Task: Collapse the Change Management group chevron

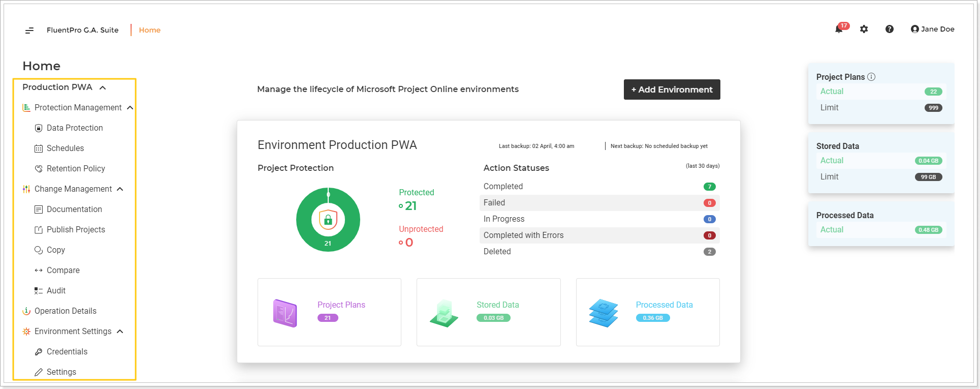Action: (120, 189)
